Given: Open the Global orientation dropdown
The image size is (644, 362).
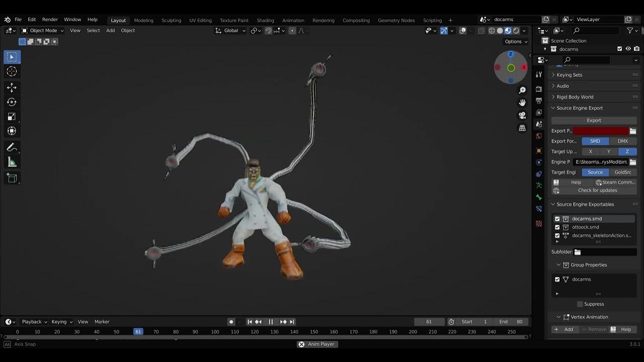Looking at the screenshot, I should tap(230, 31).
